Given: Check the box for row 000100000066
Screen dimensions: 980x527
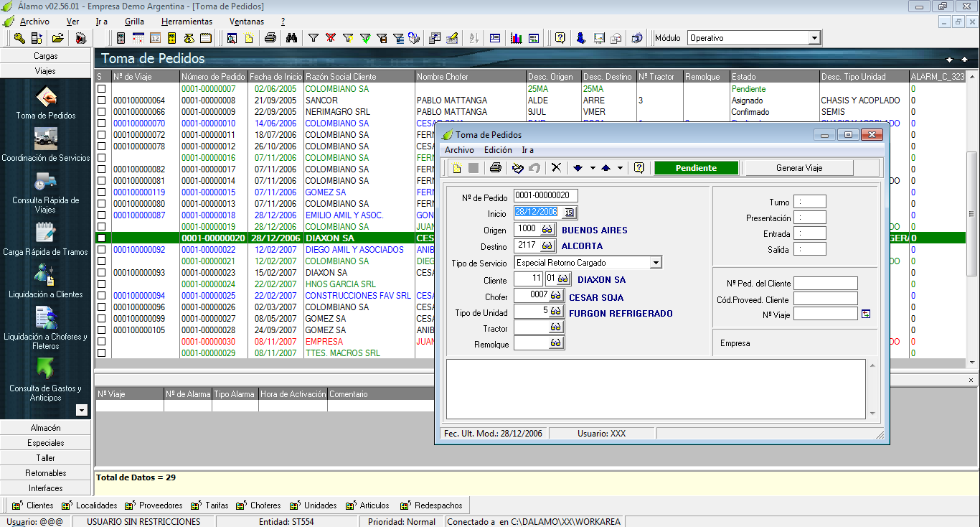Looking at the screenshot, I should coord(101,112).
